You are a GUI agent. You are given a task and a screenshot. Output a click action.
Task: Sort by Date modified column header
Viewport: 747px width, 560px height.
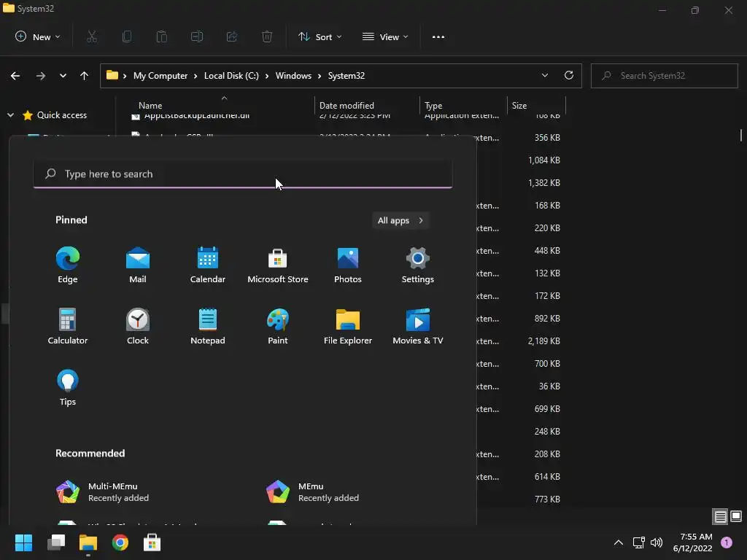[x=347, y=106]
